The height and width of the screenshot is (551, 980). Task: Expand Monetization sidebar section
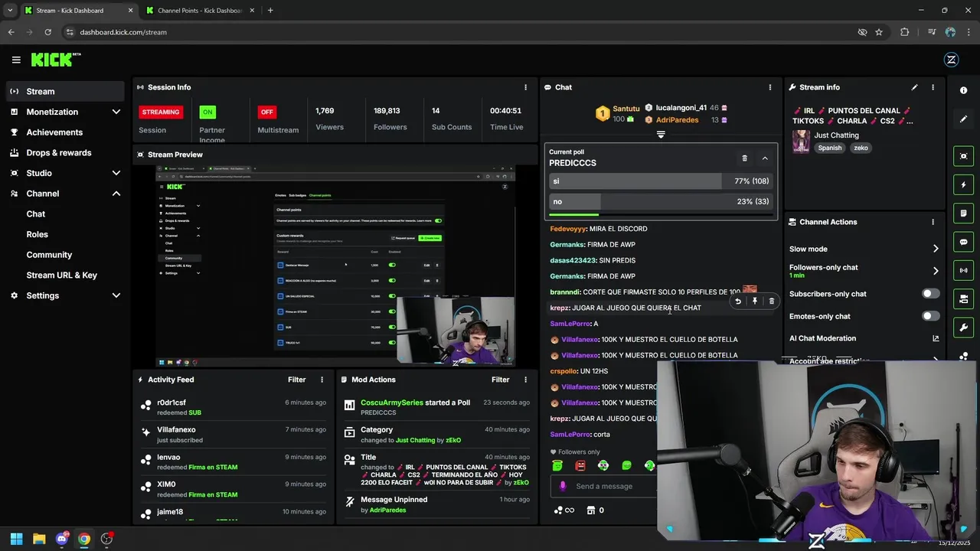pyautogui.click(x=116, y=112)
